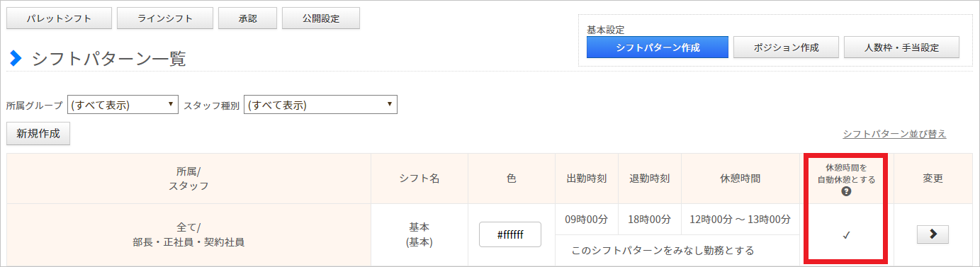The height and width of the screenshot is (267, 980).
Task: Click the 休憩時間 12時00分～13時00分 cell
Action: [x=740, y=219]
